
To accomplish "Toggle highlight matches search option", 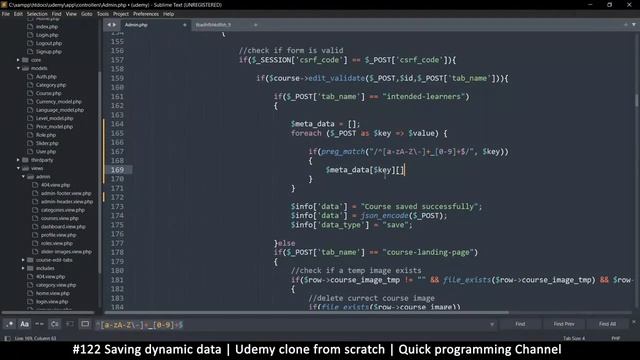I will [85, 324].
